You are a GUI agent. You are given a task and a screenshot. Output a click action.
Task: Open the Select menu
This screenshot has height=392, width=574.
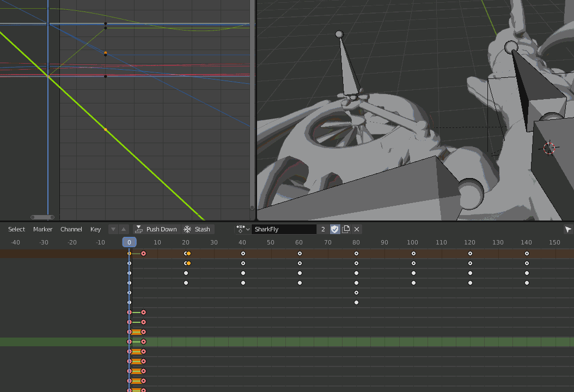pyautogui.click(x=16, y=229)
